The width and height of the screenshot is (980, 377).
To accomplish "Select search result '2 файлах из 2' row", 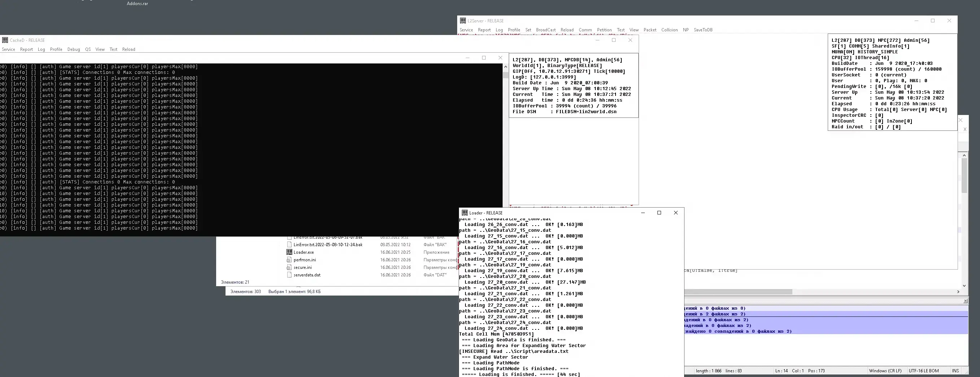I will tap(826, 314).
